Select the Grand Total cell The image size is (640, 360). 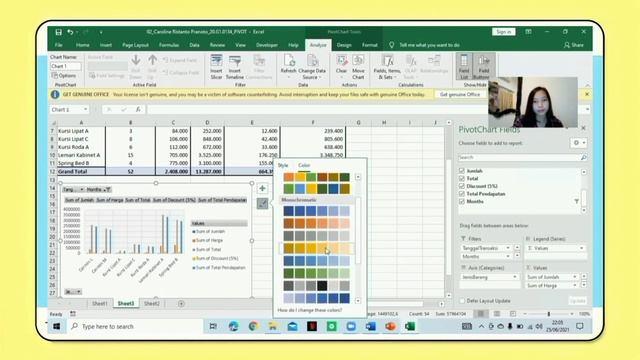click(81, 171)
